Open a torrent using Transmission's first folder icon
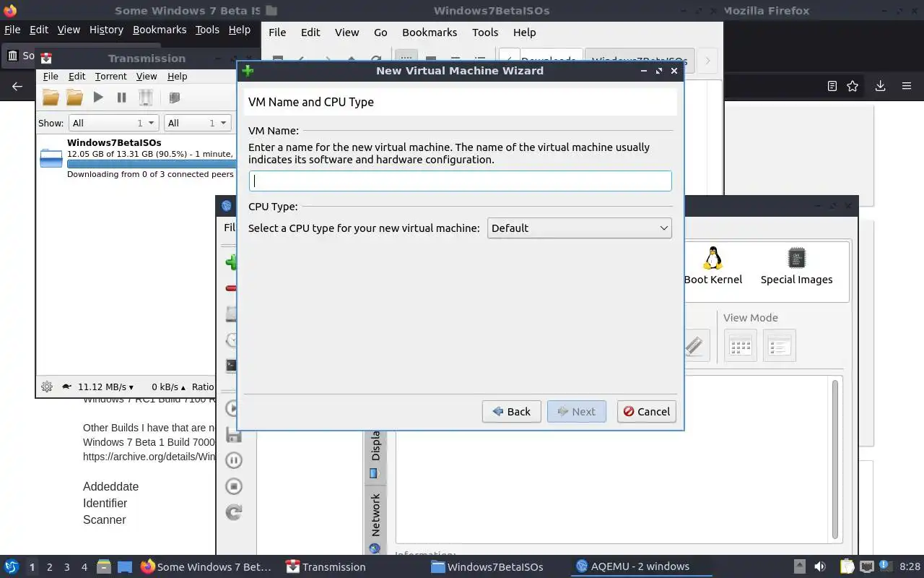924x578 pixels. coord(51,97)
